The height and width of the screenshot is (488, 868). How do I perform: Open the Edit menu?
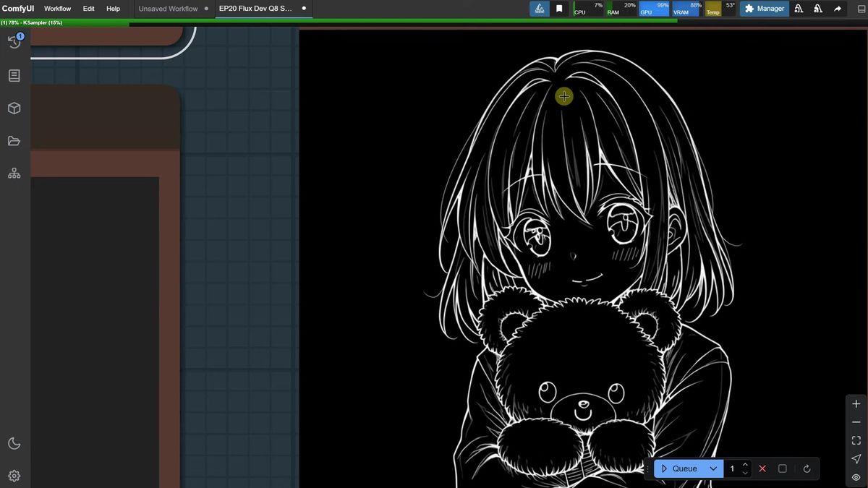coord(88,9)
